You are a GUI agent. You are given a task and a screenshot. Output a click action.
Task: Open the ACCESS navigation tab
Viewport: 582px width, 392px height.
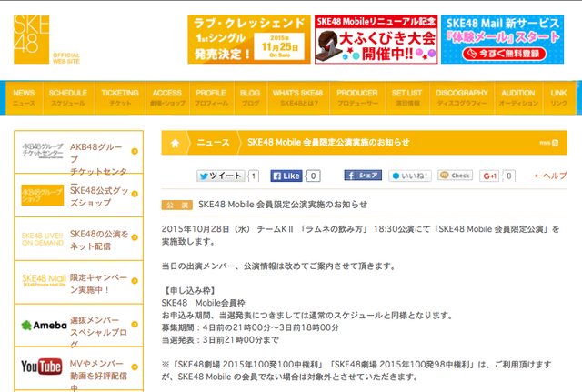tap(167, 97)
